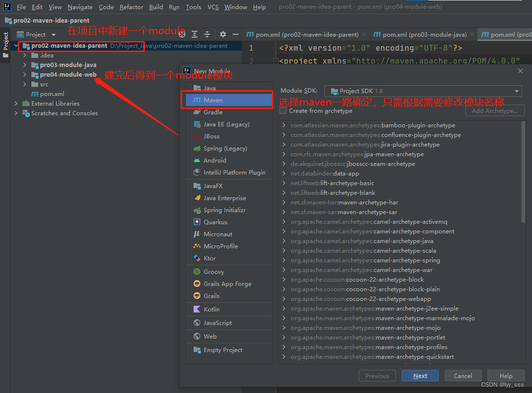Pick IntelliJ Platform Plugin type
This screenshot has height=393, width=532.
coord(229,173)
